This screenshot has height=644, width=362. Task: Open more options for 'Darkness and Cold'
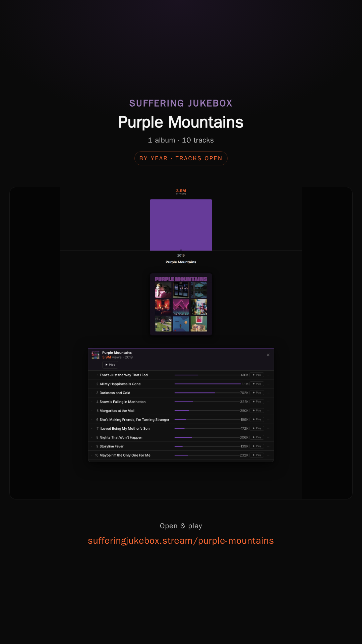click(x=269, y=393)
